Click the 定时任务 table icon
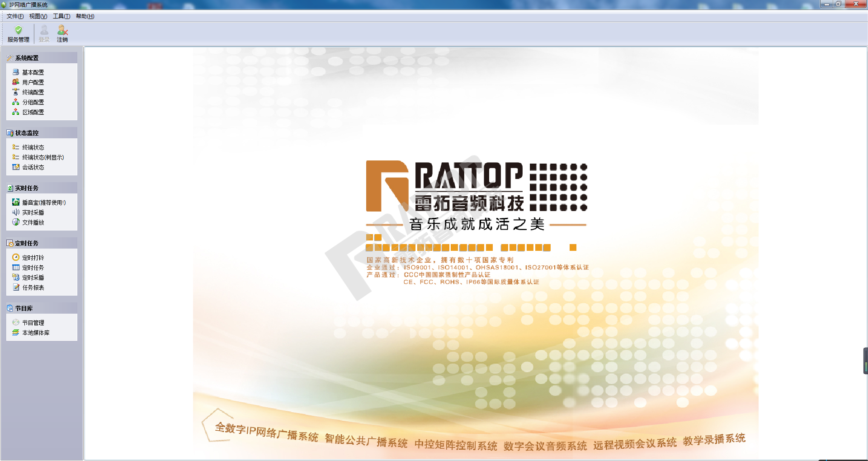The height and width of the screenshot is (461, 868). click(16, 267)
